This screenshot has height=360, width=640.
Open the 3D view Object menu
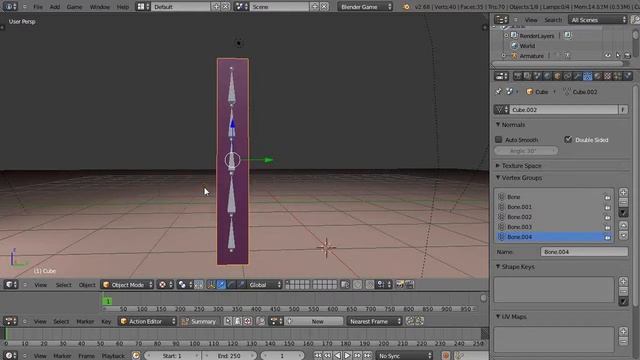[x=87, y=285]
